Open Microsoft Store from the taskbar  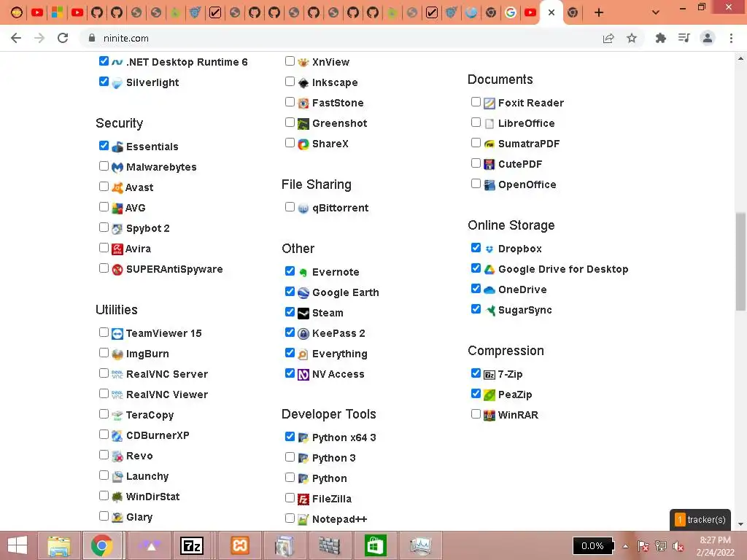coord(375,545)
